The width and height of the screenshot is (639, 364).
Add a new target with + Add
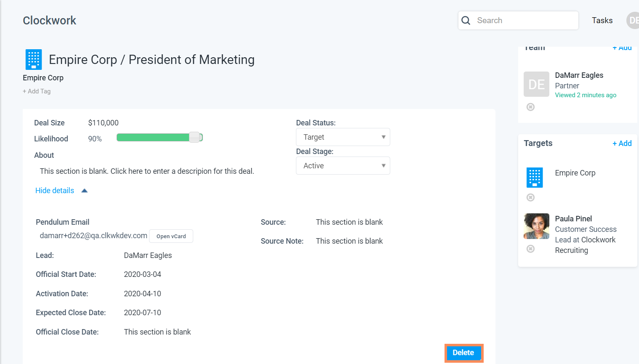click(622, 143)
